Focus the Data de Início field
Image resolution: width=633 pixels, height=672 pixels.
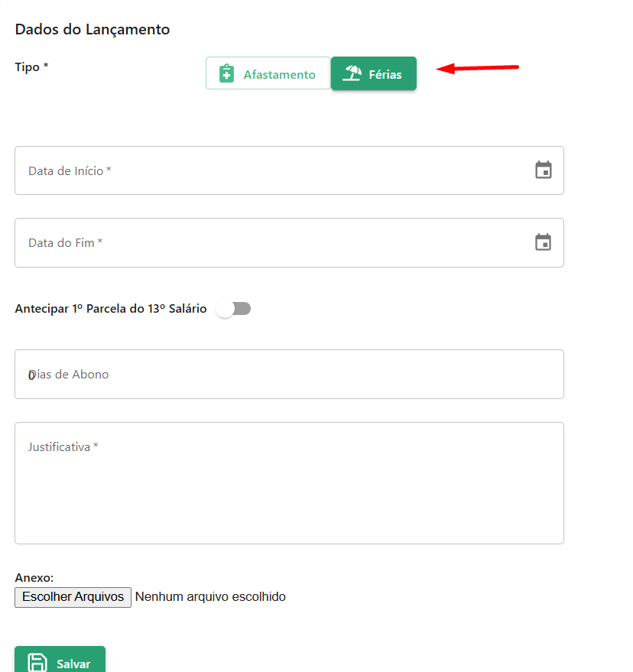(x=289, y=170)
